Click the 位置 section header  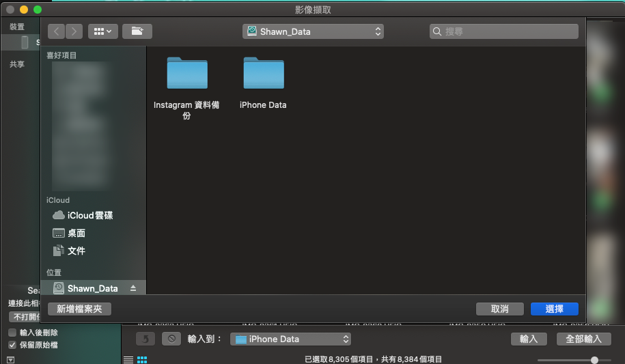point(54,272)
